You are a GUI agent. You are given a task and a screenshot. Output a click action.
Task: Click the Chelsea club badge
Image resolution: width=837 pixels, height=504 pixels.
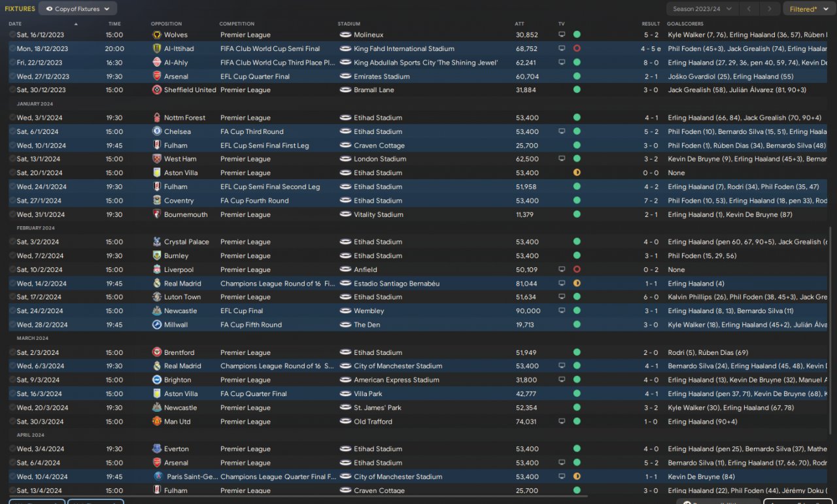pos(157,131)
